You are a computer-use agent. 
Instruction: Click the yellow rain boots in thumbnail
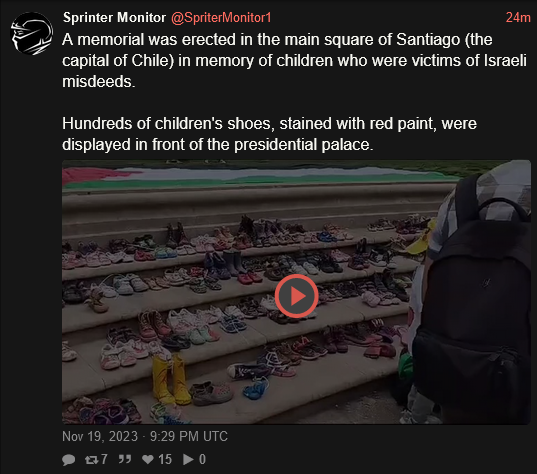coord(171,379)
